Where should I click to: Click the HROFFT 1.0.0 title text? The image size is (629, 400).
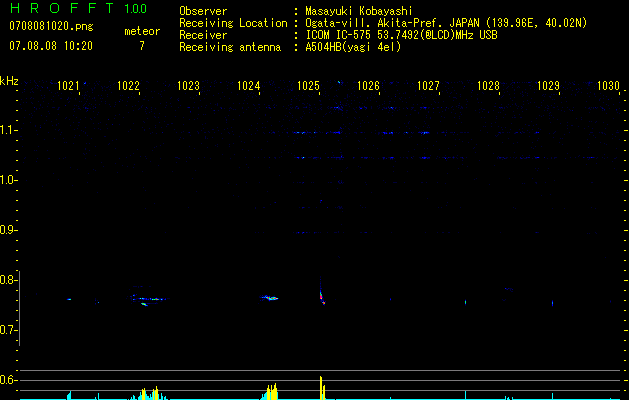(78, 8)
